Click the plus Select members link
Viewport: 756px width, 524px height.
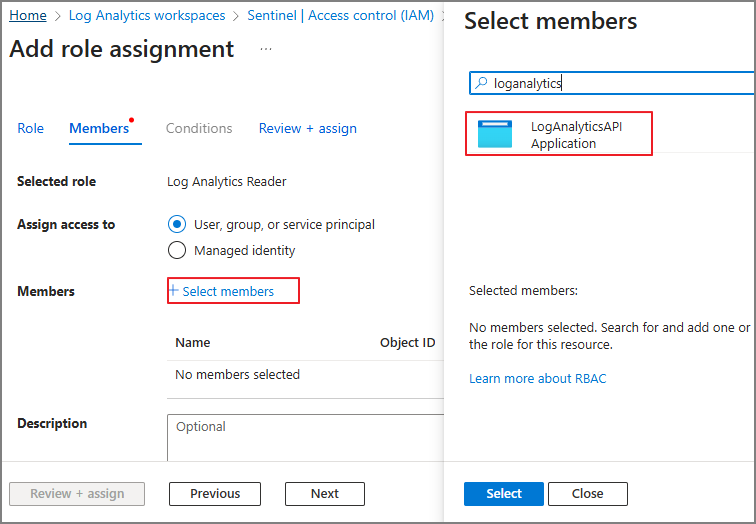pyautogui.click(x=222, y=291)
